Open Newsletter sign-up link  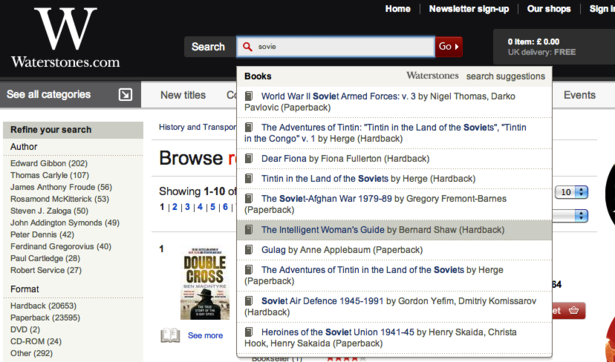coord(469,9)
